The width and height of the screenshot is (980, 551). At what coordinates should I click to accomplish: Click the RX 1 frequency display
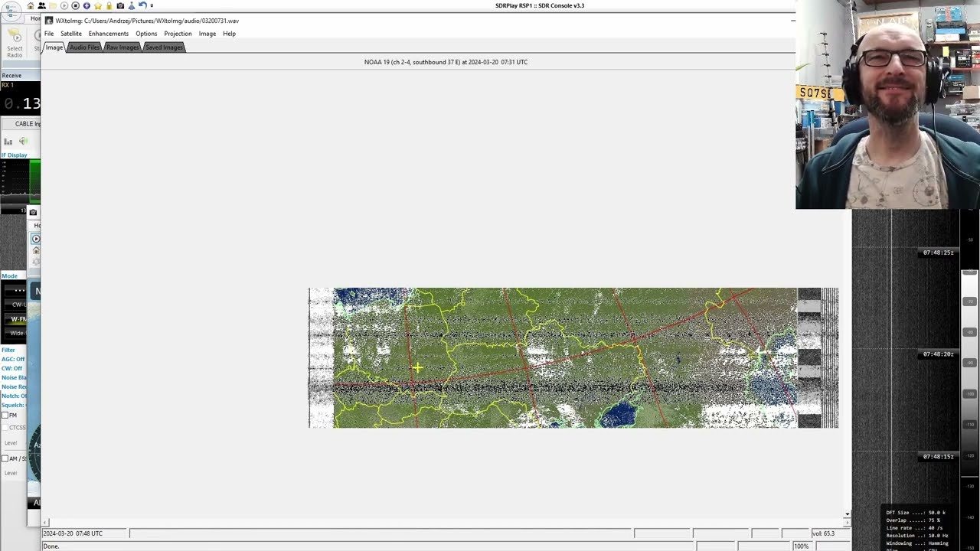(x=21, y=100)
